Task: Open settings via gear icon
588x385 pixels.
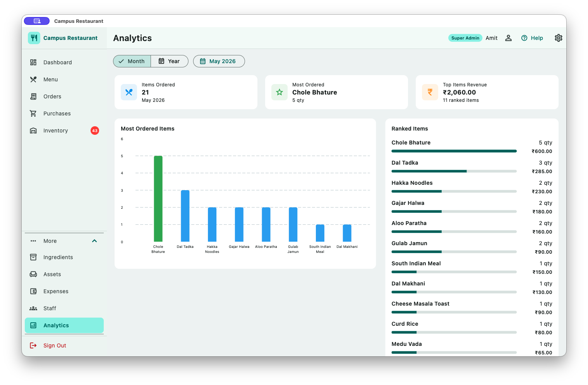Action: point(558,38)
